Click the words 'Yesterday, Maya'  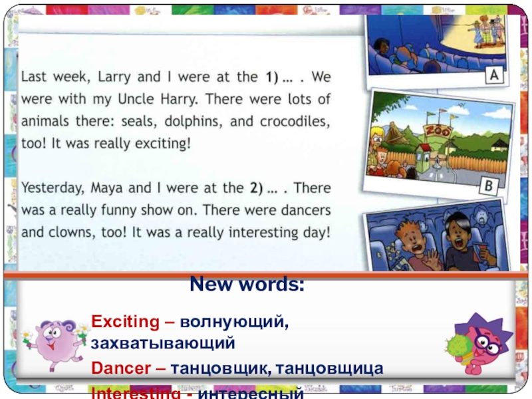coord(72,188)
